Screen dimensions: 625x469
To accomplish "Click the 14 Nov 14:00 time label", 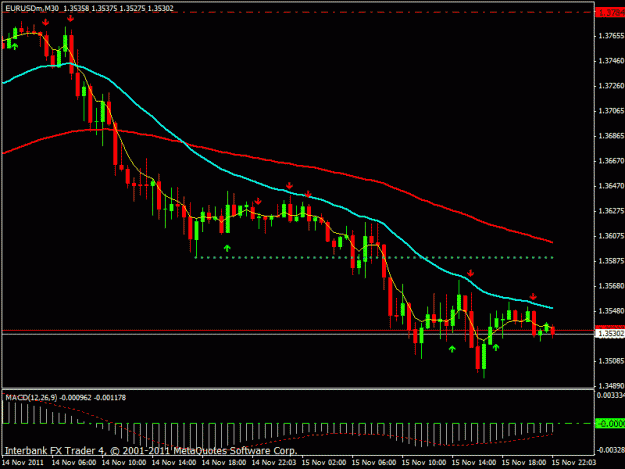I will (174, 463).
